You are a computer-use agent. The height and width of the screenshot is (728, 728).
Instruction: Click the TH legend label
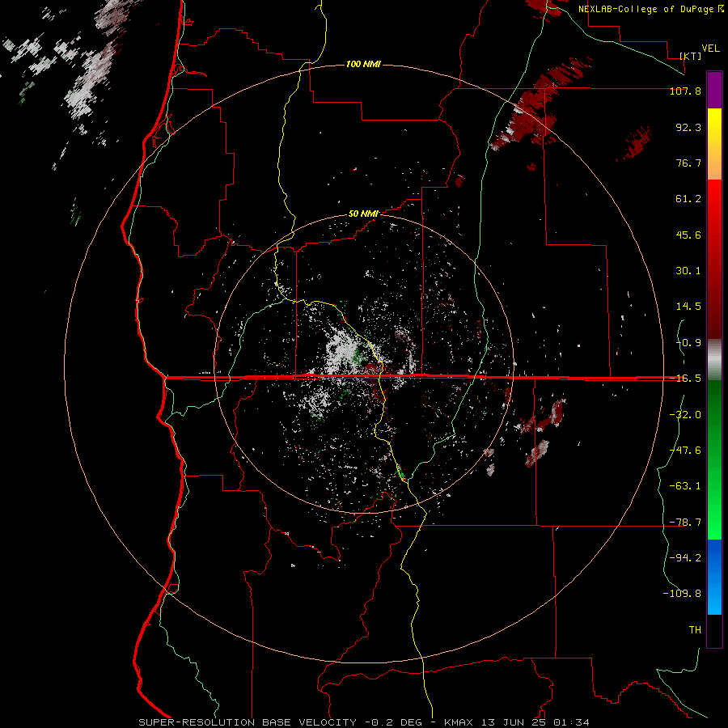pos(695,630)
